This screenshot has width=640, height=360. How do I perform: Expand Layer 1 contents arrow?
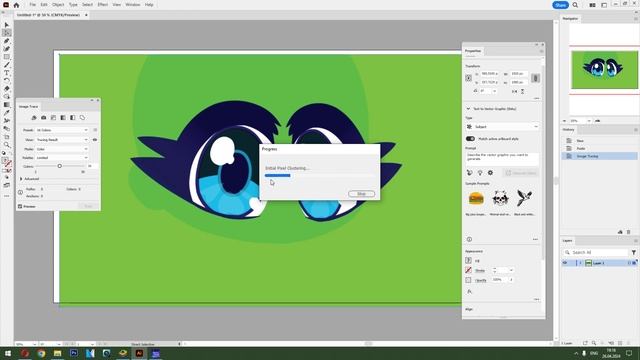coord(580,263)
